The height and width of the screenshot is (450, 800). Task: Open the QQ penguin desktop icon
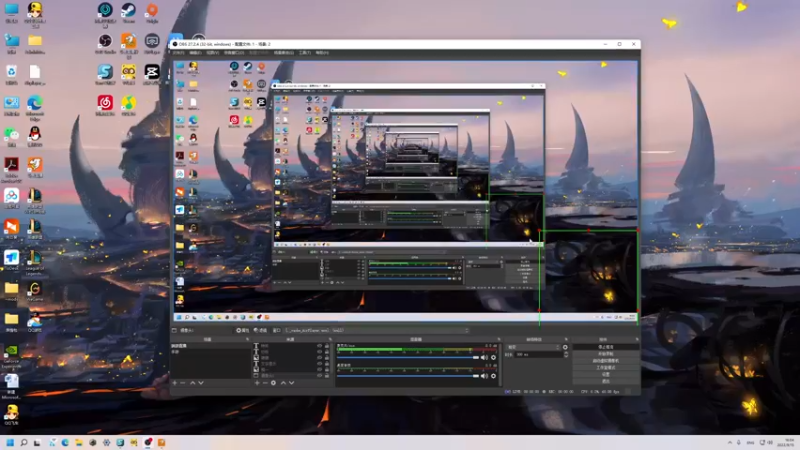coord(35,137)
